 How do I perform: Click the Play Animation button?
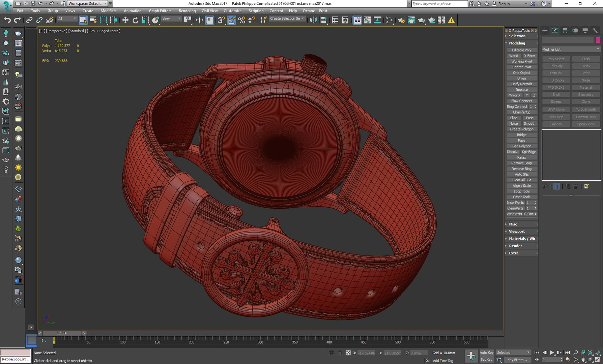click(x=552, y=353)
